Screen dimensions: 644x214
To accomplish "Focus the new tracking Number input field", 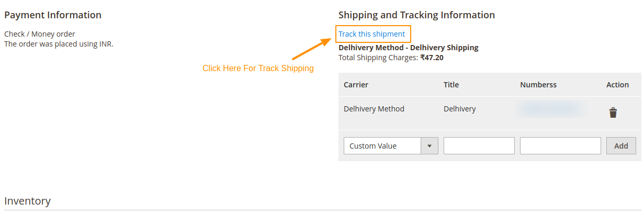I will pos(560,146).
